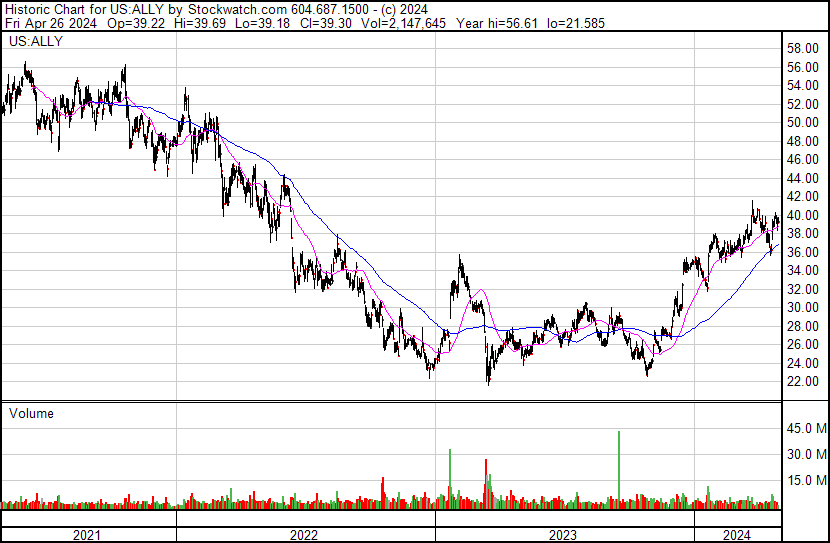This screenshot has width=830, height=543.
Task: Click the 42.00 price axis label
Action: (802, 197)
